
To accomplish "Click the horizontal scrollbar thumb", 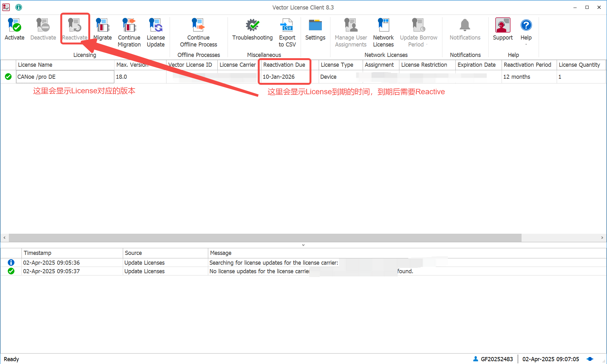I will point(265,238).
